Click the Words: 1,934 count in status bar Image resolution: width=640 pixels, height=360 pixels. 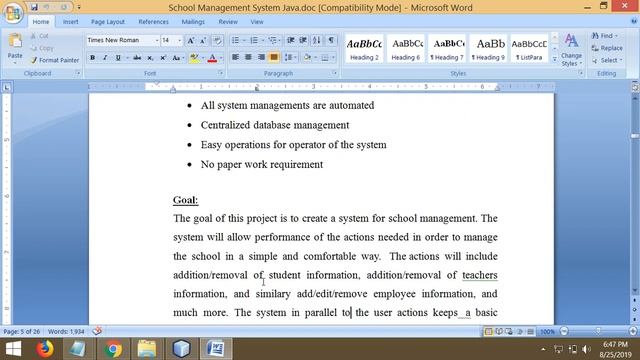click(x=66, y=331)
